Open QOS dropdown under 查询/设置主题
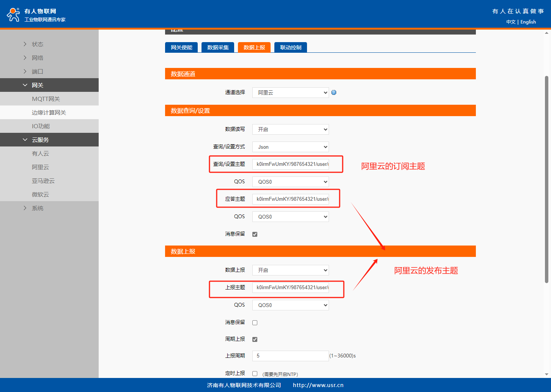Screen dimensions: 551x392 coord(291,182)
